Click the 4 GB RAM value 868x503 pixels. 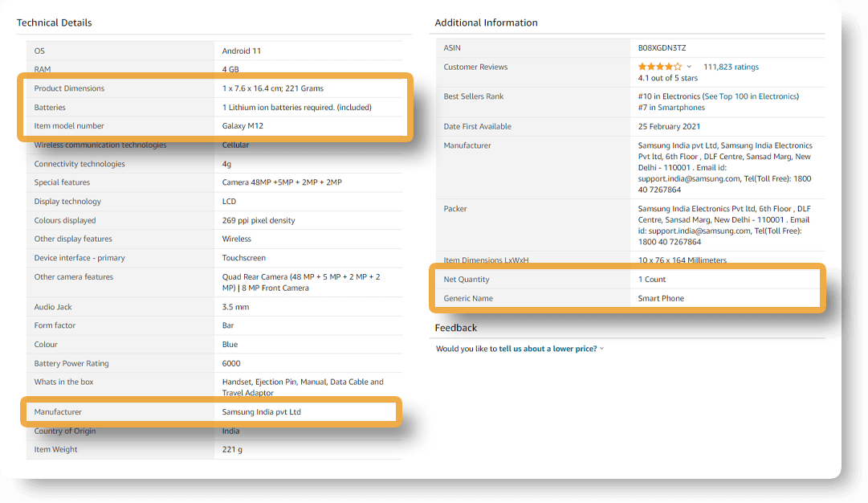point(230,69)
